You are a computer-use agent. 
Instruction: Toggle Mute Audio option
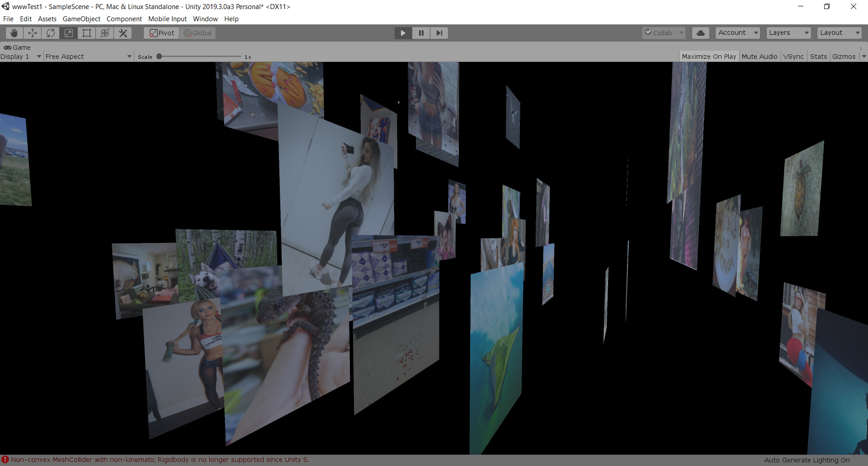click(x=759, y=57)
